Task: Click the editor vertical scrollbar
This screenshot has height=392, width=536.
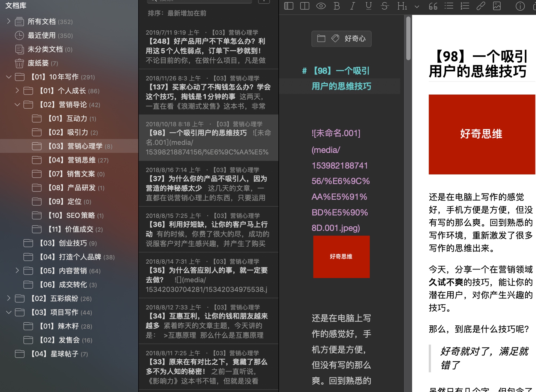Action: coord(408,38)
